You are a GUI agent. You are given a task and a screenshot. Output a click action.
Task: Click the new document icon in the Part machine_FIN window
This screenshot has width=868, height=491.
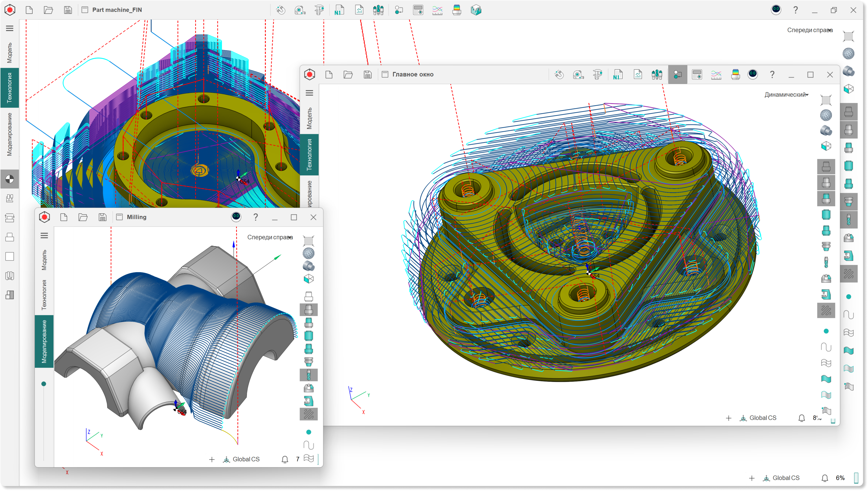[29, 10]
